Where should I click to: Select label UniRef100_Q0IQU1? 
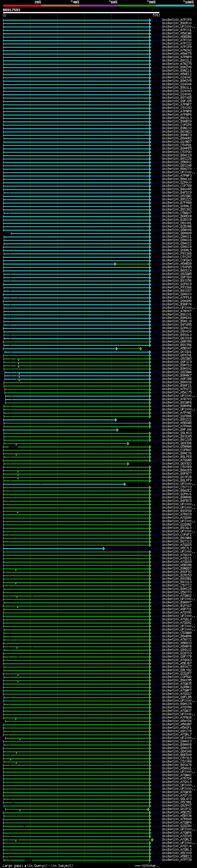click(x=177, y=352)
